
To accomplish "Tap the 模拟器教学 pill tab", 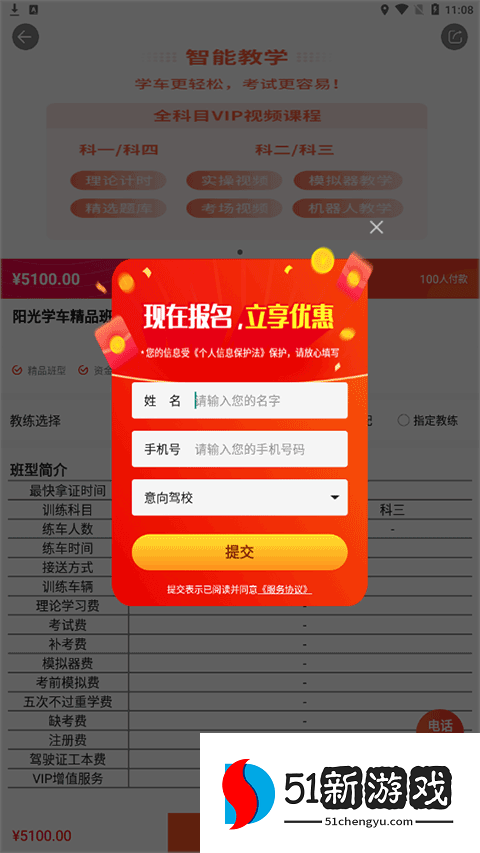I will click(x=349, y=181).
